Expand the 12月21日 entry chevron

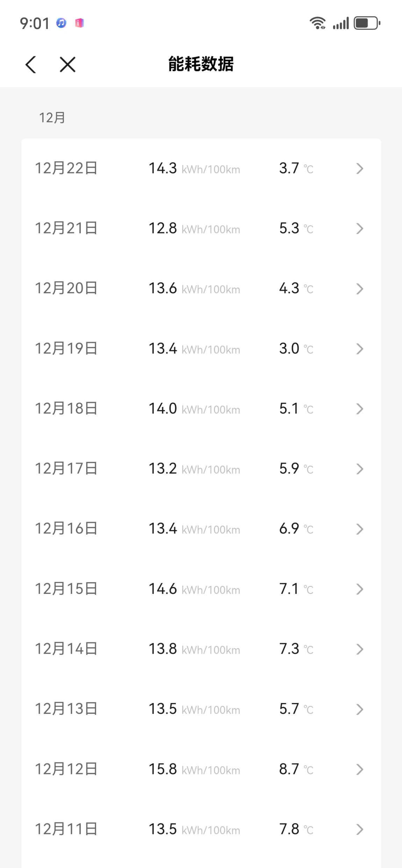point(360,229)
